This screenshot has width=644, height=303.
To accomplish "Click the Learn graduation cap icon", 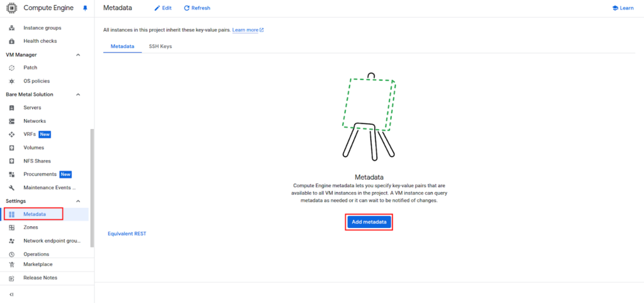I will click(615, 8).
